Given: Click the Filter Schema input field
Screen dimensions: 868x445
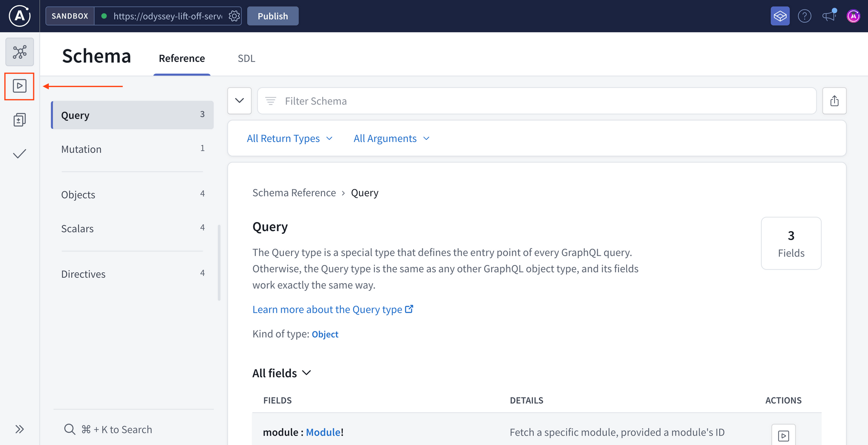Looking at the screenshot, I should tap(497, 100).
